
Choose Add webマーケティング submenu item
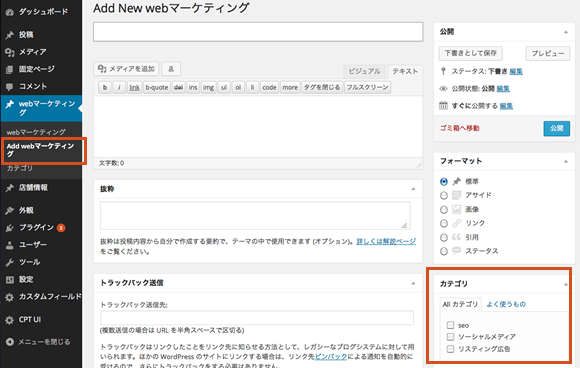(40, 150)
